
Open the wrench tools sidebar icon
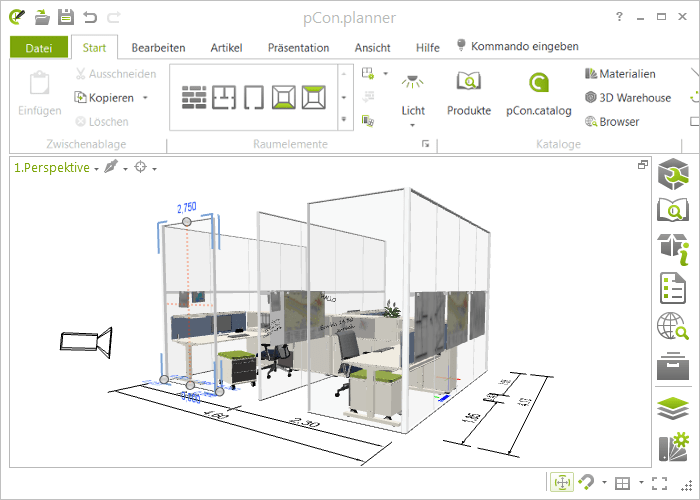[x=673, y=174]
